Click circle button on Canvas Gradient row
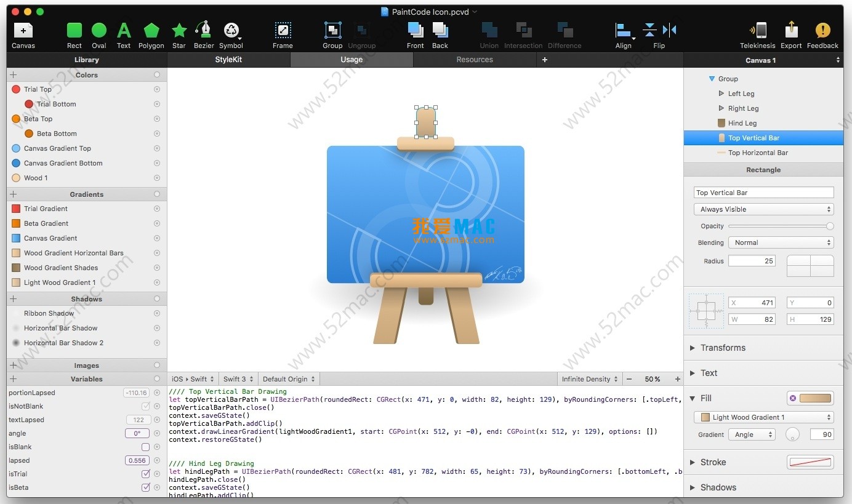Viewport: 852px width, 504px height. 157,238
